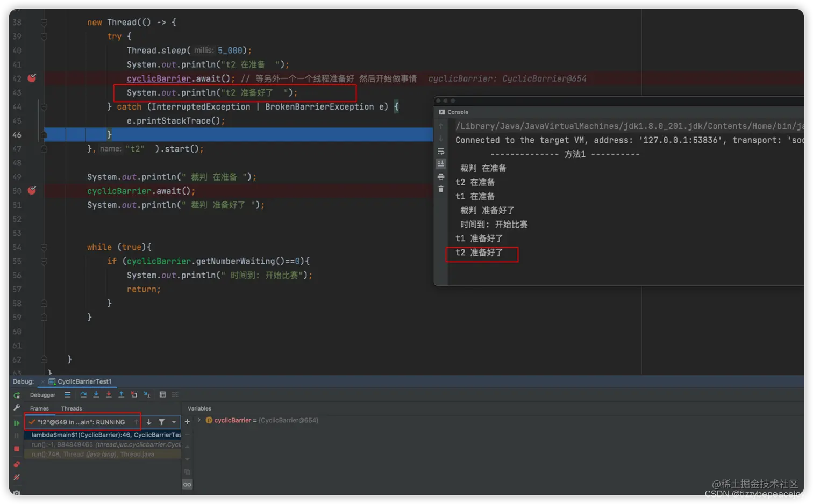
Task: Click the Step Out icon
Action: coord(122,395)
